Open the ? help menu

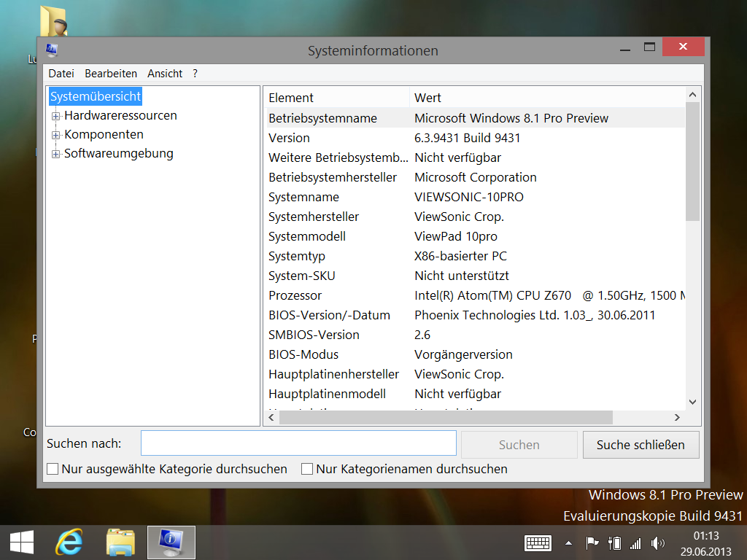click(x=195, y=74)
